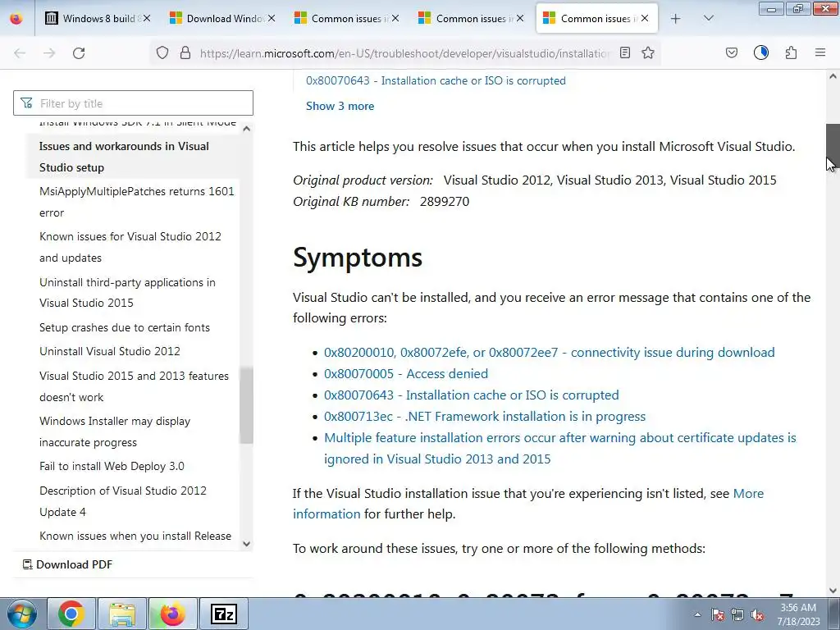Click sidebar scroll down arrow
Viewport: 840px width, 630px height.
(246, 544)
